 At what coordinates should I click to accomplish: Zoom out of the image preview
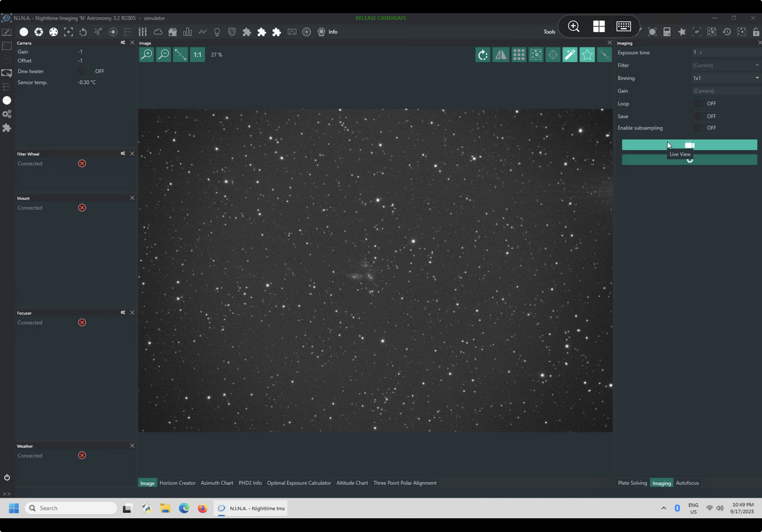click(x=164, y=54)
